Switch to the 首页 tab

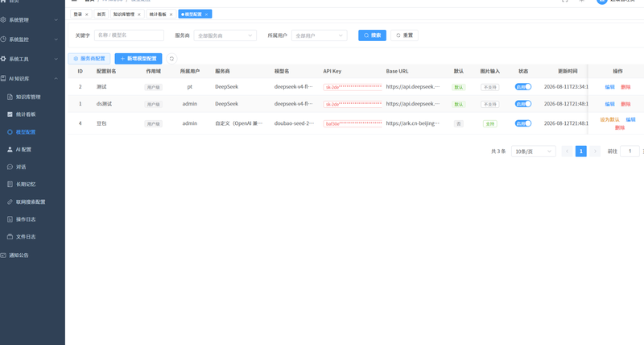[101, 15]
